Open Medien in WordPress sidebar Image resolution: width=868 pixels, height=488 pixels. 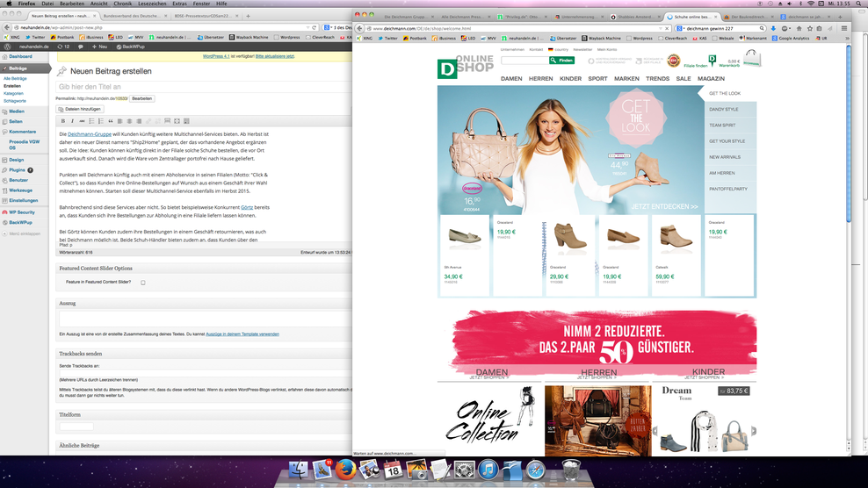pyautogui.click(x=17, y=111)
